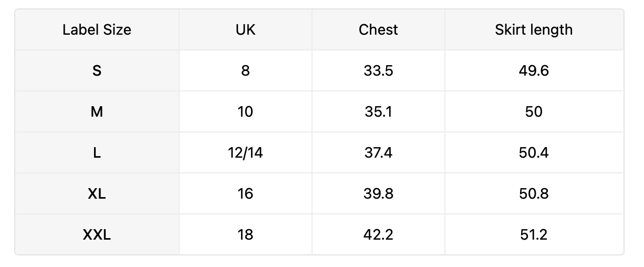Click the chest value 33.5
644x267 pixels.
(378, 70)
